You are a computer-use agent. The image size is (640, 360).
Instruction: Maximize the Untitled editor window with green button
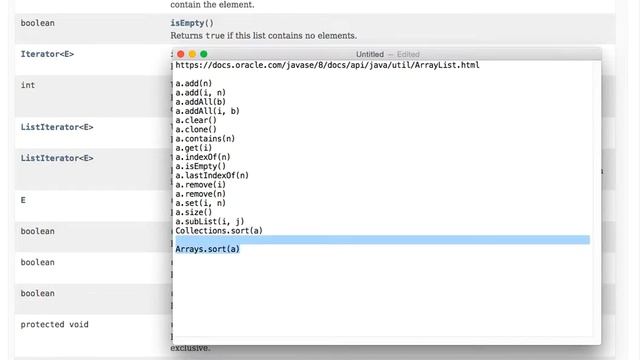click(x=204, y=54)
